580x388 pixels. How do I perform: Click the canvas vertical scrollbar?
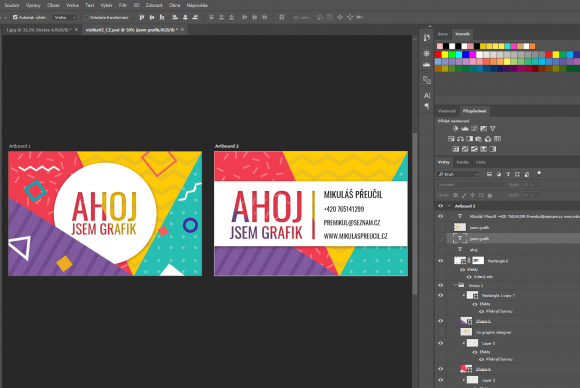(415, 214)
